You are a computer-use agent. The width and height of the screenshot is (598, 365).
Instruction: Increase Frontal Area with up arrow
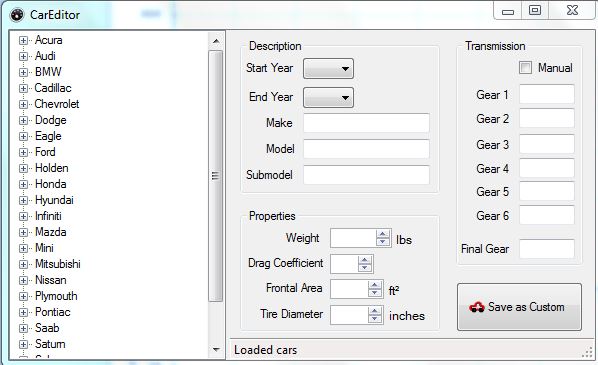(x=375, y=285)
